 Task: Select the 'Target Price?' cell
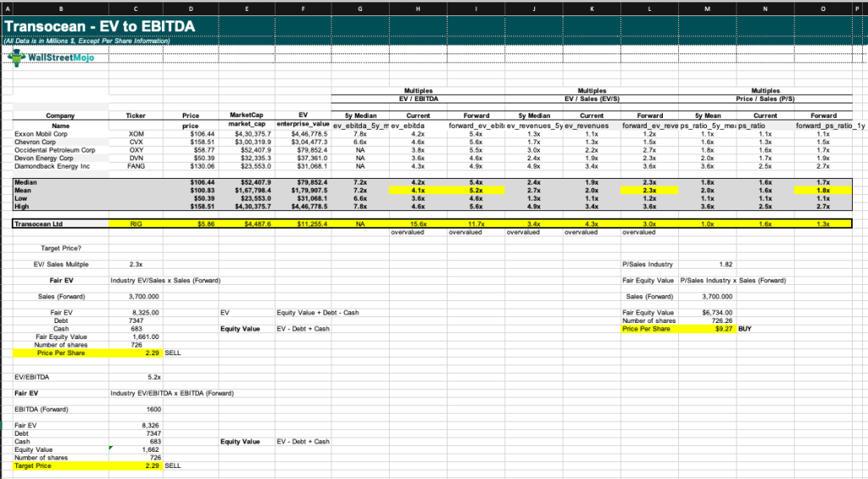(x=61, y=248)
